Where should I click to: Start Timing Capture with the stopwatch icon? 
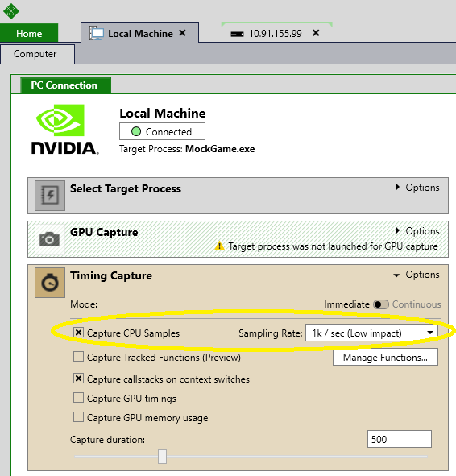coord(50,283)
